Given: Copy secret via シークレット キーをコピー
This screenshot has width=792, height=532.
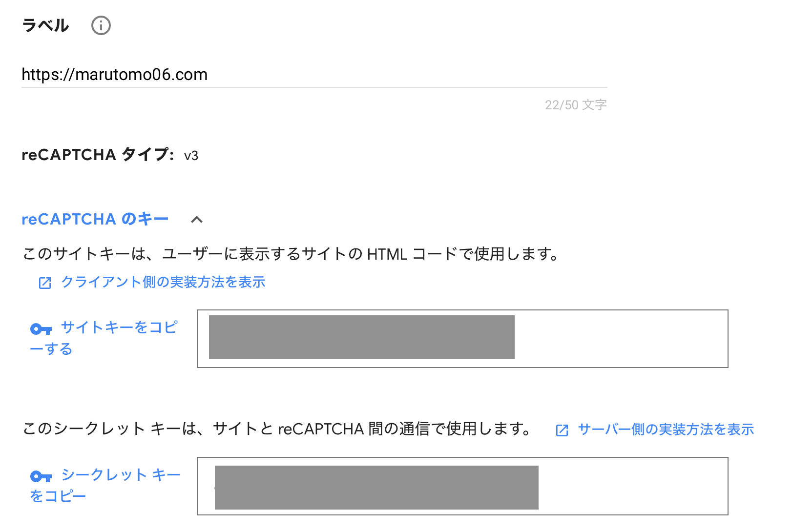Looking at the screenshot, I should click(105, 485).
